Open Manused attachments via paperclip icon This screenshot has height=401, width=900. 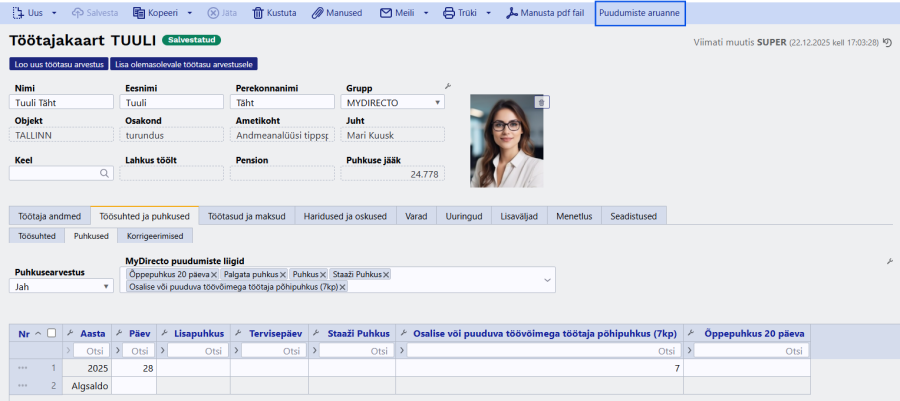click(317, 14)
